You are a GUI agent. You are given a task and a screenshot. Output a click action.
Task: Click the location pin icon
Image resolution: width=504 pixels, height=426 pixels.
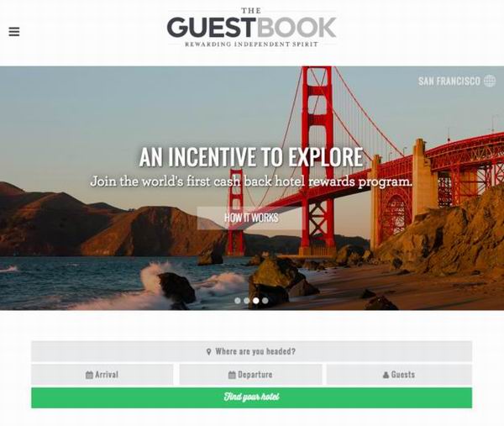(208, 352)
